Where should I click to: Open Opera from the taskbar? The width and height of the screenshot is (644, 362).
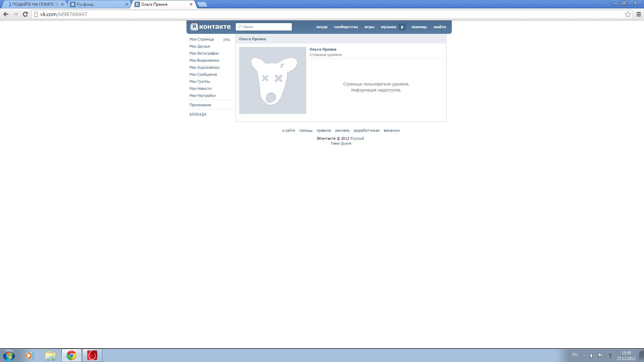(92, 355)
